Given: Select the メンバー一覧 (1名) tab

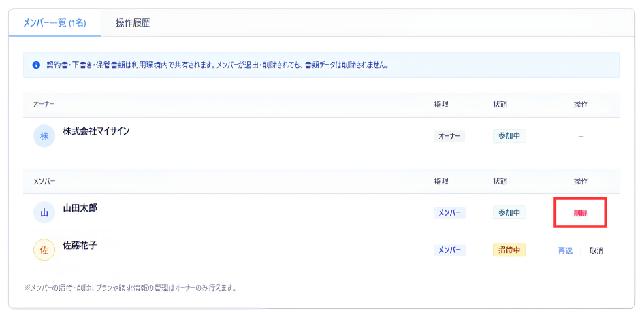Looking at the screenshot, I should tap(54, 23).
